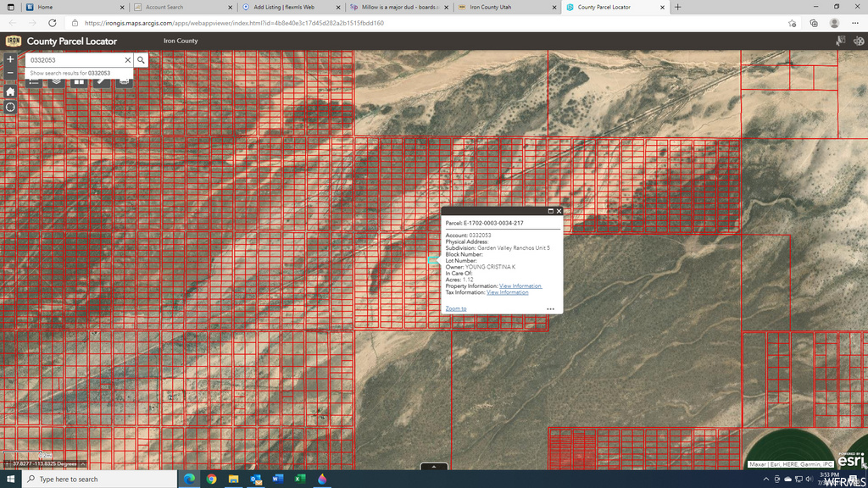This screenshot has height=488, width=868.
Task: Activate the my location button
Action: pos(10,108)
